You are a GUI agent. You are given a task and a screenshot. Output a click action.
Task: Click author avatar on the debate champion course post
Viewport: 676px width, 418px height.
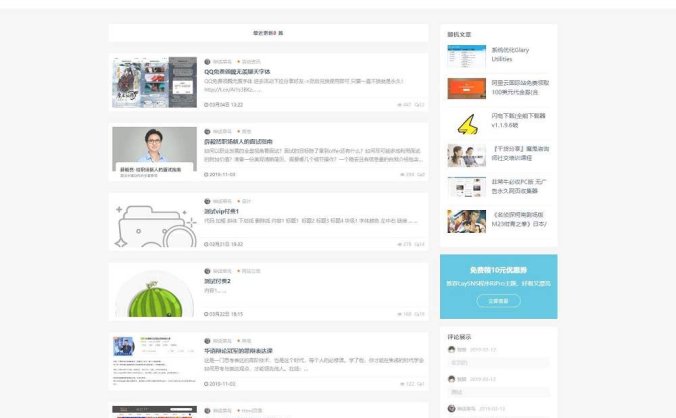point(207,341)
